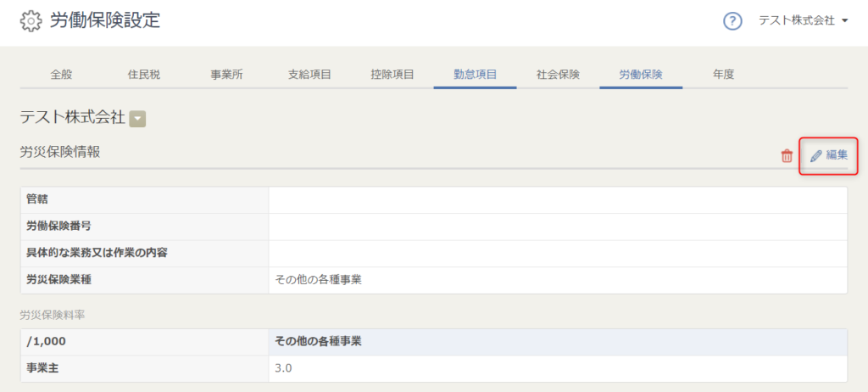Go to the 控除項目 tab
The image size is (868, 392).
click(392, 75)
